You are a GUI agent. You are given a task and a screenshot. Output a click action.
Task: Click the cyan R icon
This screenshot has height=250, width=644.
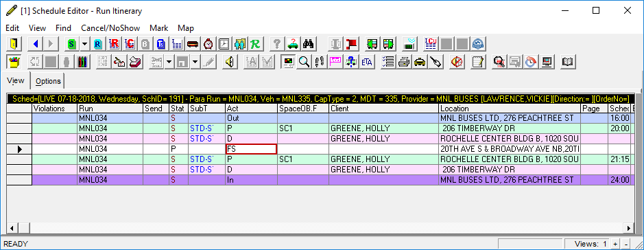coord(98,43)
